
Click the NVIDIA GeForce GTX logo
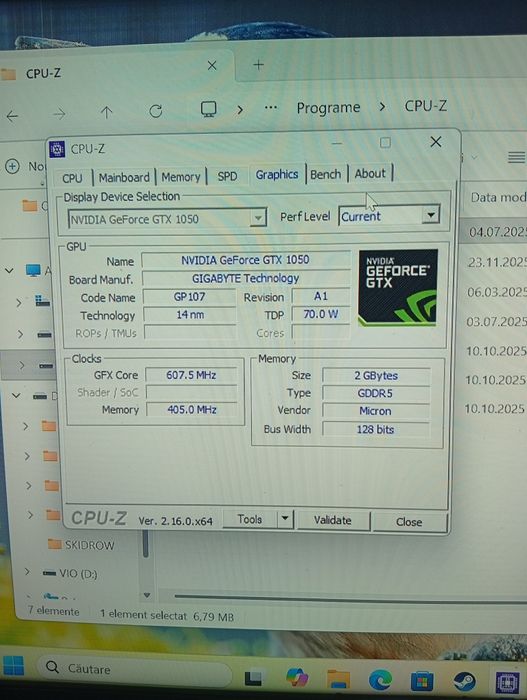tap(398, 288)
